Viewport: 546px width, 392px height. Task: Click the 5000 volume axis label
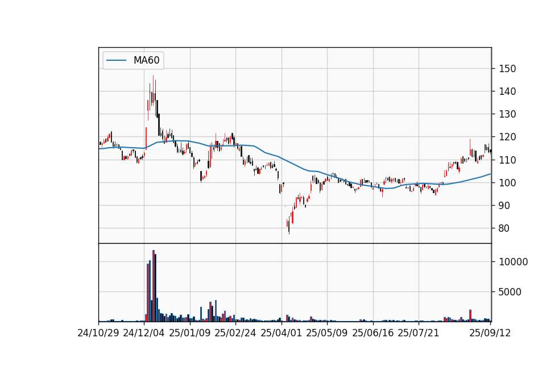(510, 292)
